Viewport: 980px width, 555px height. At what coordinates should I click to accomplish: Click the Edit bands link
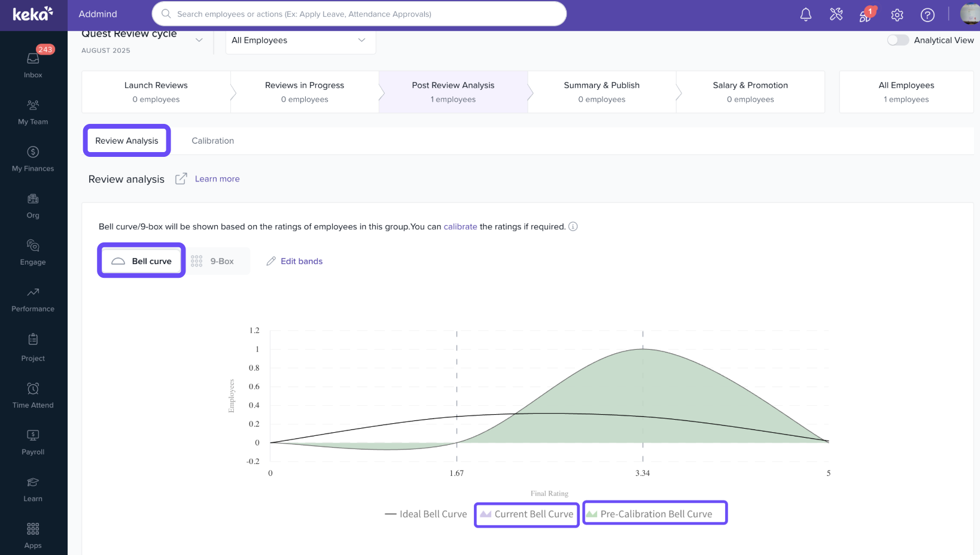point(295,261)
